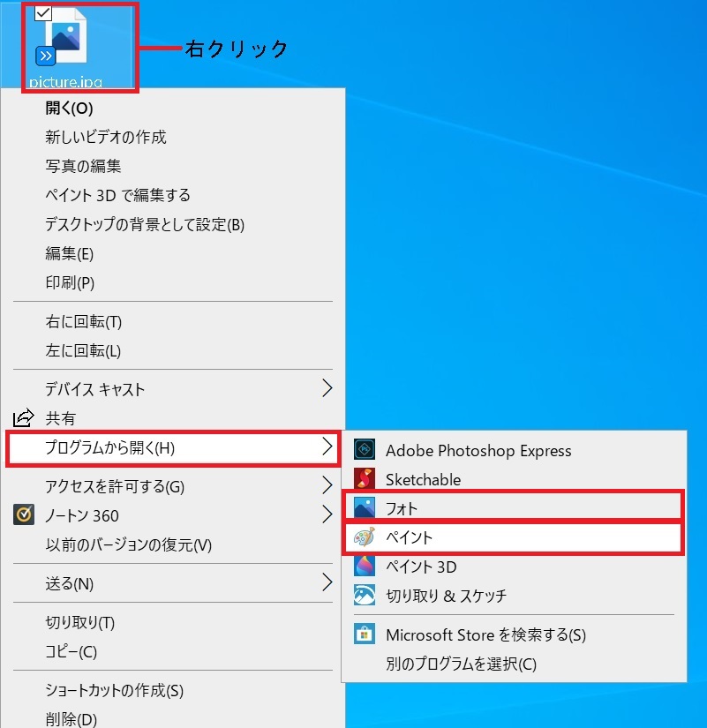The height and width of the screenshot is (728, 707).
Task: Select Microsoft Store を検索する(S)
Action: (x=485, y=634)
